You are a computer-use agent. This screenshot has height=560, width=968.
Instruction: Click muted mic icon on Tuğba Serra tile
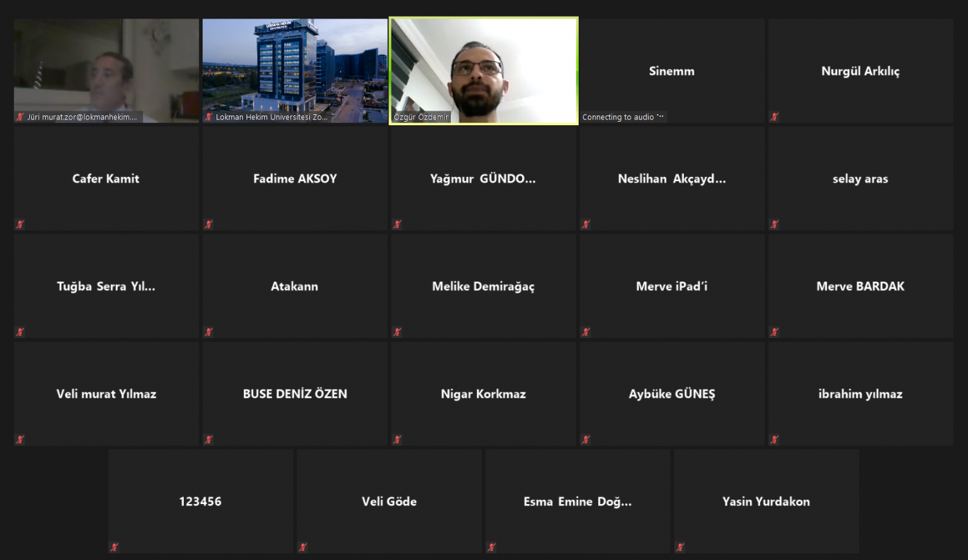[x=20, y=332]
